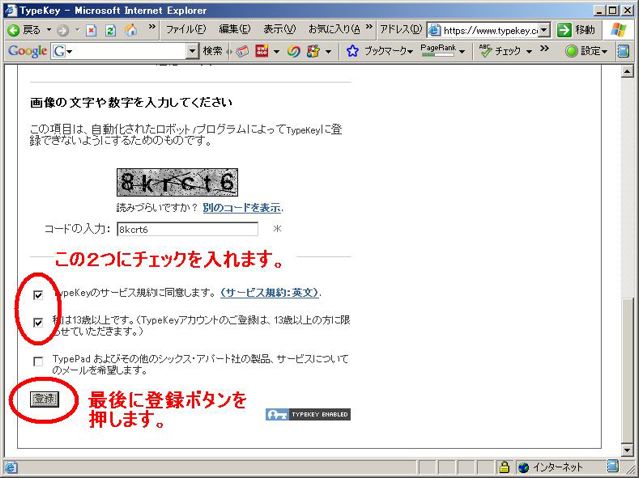This screenshot has height=478, width=639.
Task: Click the Windows flag logo throbber
Action: [x=618, y=30]
